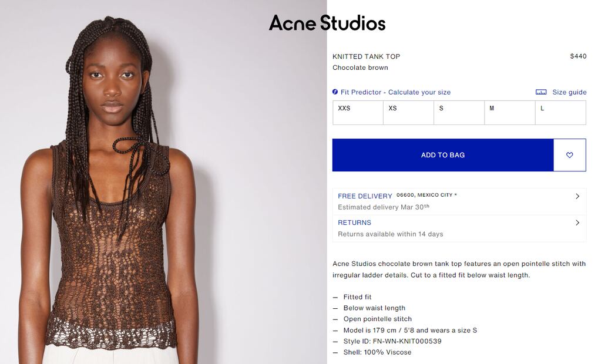Open the Acne Studios logo homepage
The height and width of the screenshot is (364, 598).
click(327, 23)
